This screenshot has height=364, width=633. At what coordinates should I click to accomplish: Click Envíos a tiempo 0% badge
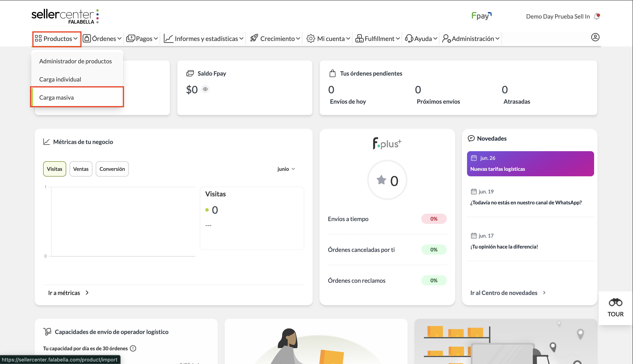coord(434,219)
